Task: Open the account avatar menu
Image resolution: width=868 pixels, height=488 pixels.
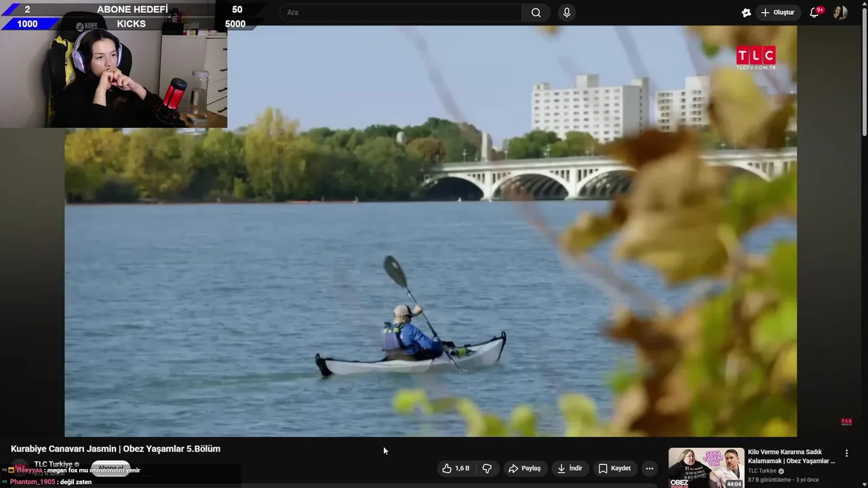Action: tap(840, 13)
